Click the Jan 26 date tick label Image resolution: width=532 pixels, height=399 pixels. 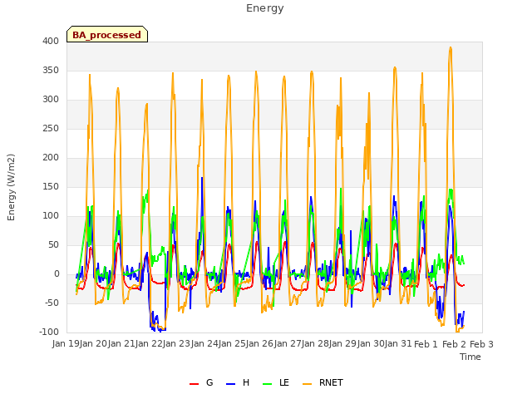(x=260, y=344)
